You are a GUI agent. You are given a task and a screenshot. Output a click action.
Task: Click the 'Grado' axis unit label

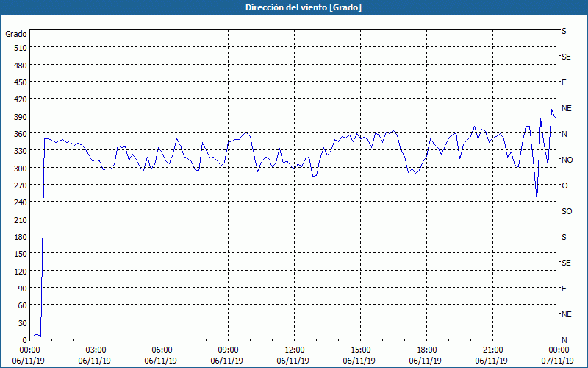[x=16, y=34]
